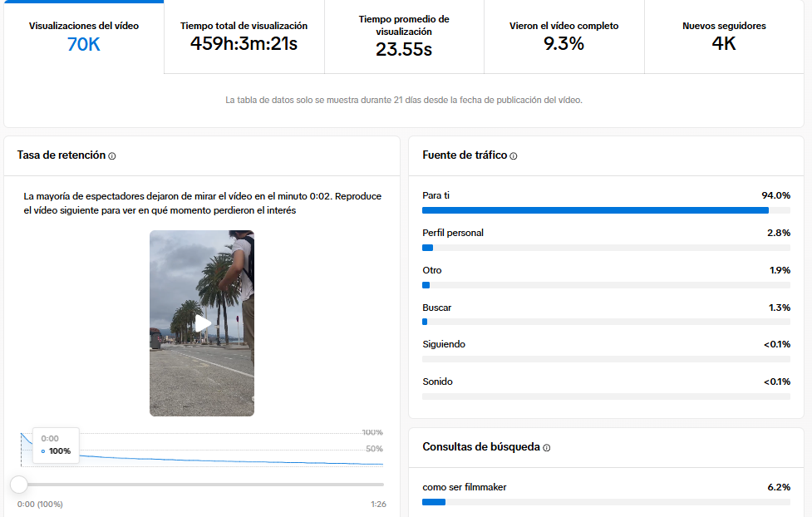Open the Tiempo promedio de visualización tab
This screenshot has height=517, width=812.
point(404,37)
